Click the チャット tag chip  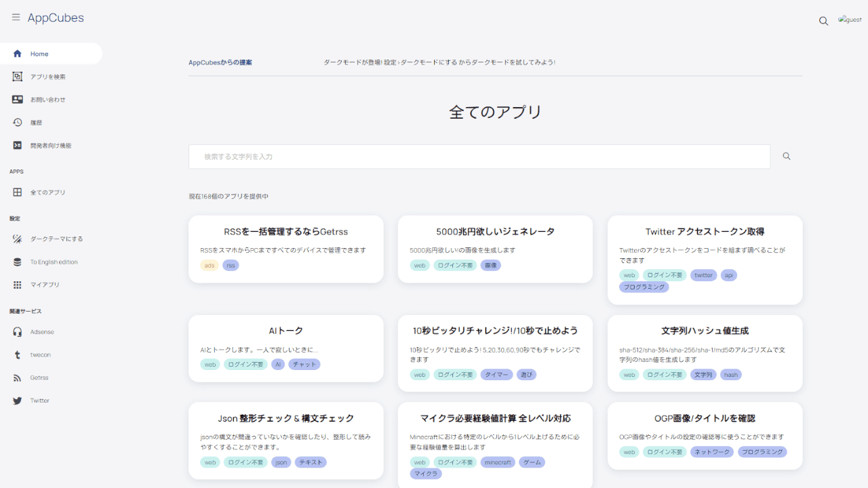coord(304,365)
